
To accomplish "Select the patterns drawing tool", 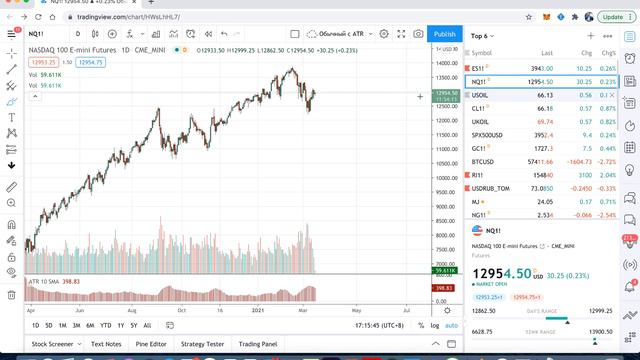I will 11,133.
